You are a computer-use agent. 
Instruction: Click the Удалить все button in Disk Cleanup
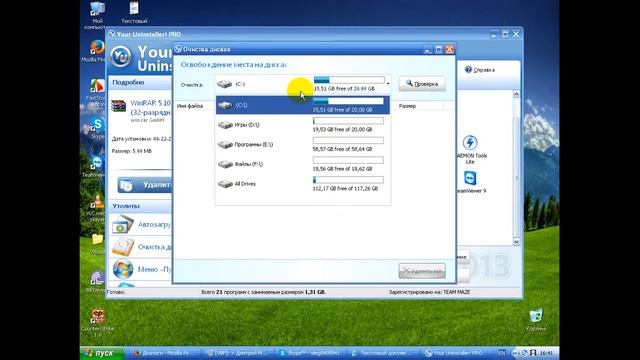[x=422, y=271]
